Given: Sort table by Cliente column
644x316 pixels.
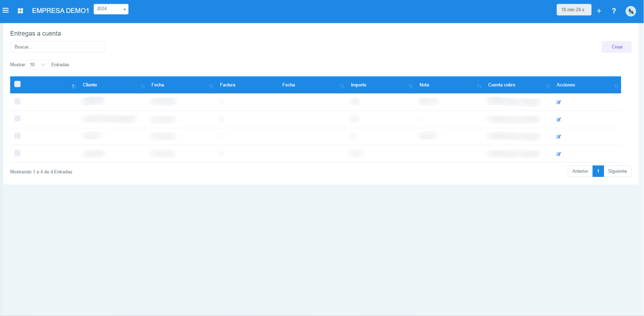Looking at the screenshot, I should point(90,85).
